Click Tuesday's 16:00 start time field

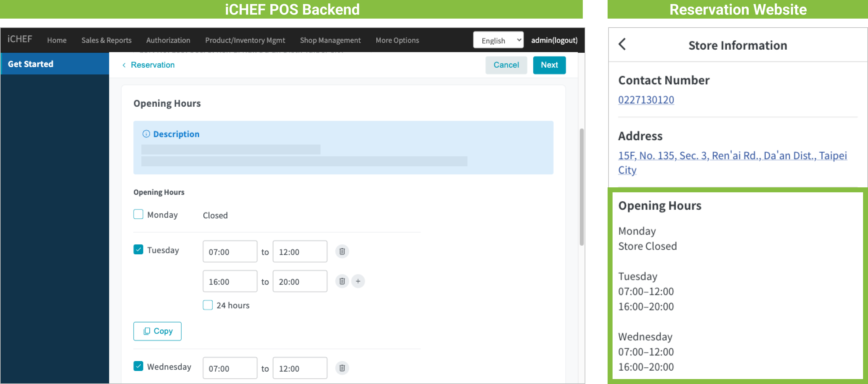pos(229,281)
